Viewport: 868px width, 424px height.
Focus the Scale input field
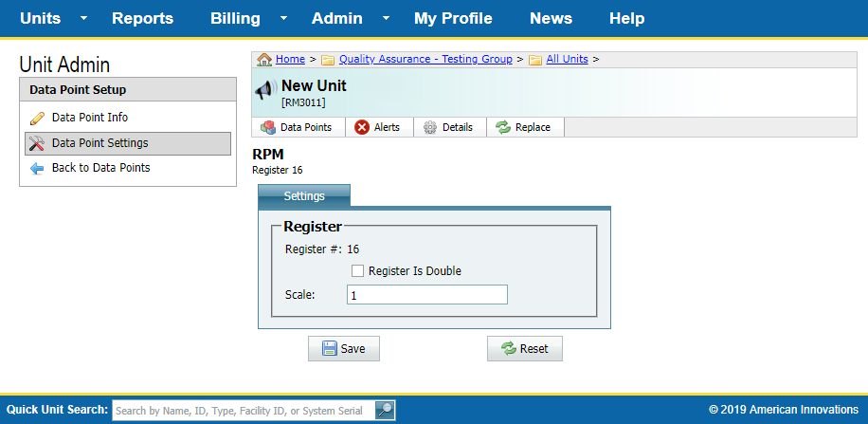pyautogui.click(x=426, y=295)
